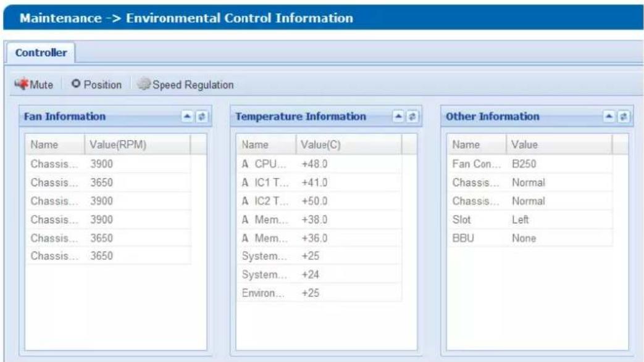This screenshot has width=644, height=362.
Task: Refresh the Temperature Information panel
Action: tap(412, 117)
